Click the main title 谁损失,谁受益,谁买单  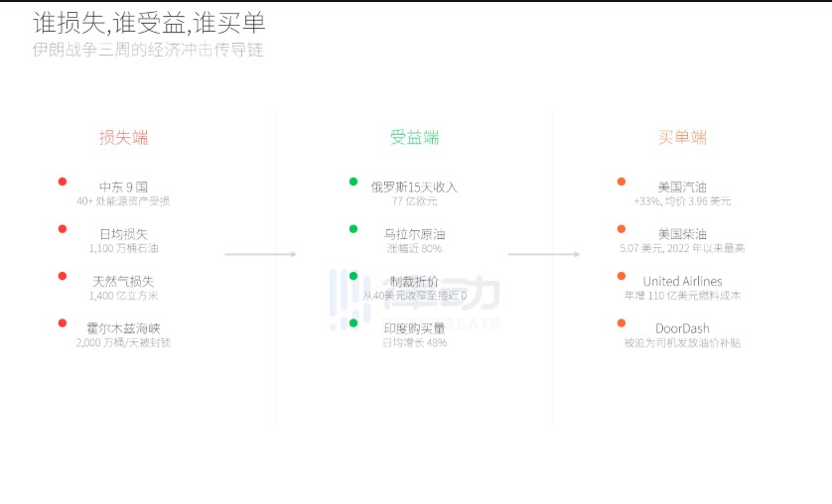[149, 23]
